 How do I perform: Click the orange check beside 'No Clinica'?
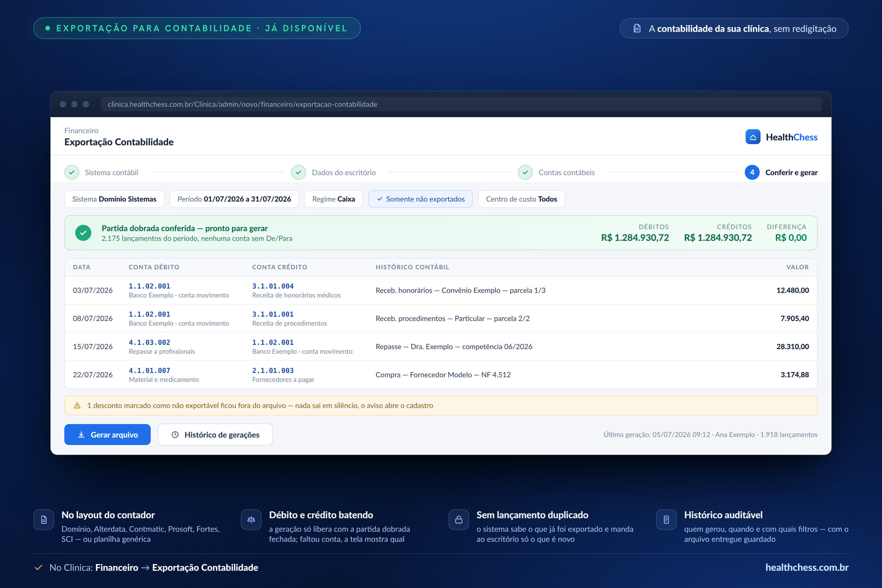click(38, 568)
